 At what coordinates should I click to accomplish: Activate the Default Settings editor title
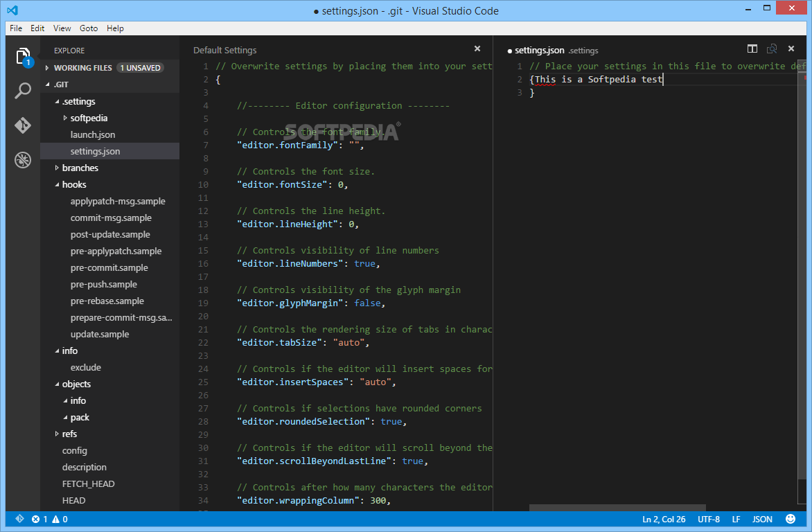click(224, 51)
